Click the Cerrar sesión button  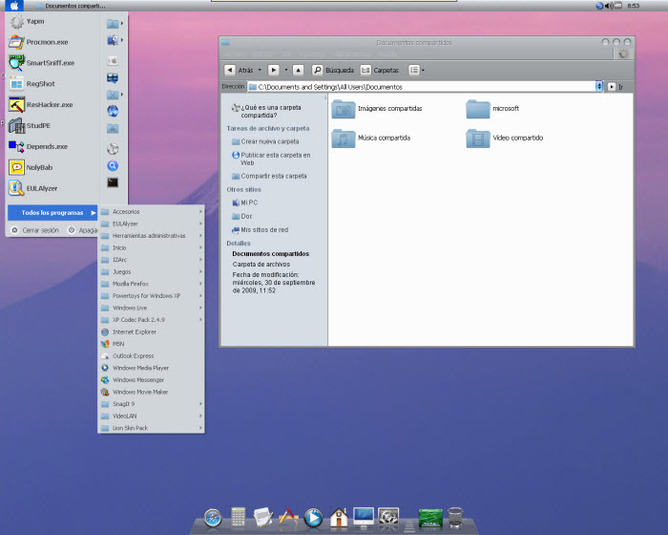coord(35,230)
